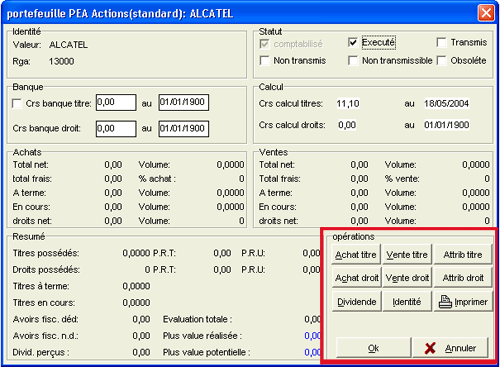The height and width of the screenshot is (367, 500).
Task: Check the Non transmis option
Action: click(264, 61)
